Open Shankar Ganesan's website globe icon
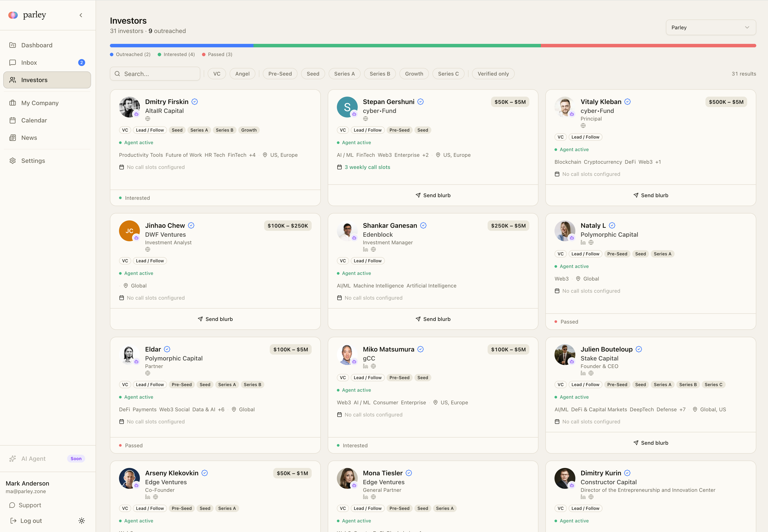Viewport: 768px width, 532px height. click(373, 249)
